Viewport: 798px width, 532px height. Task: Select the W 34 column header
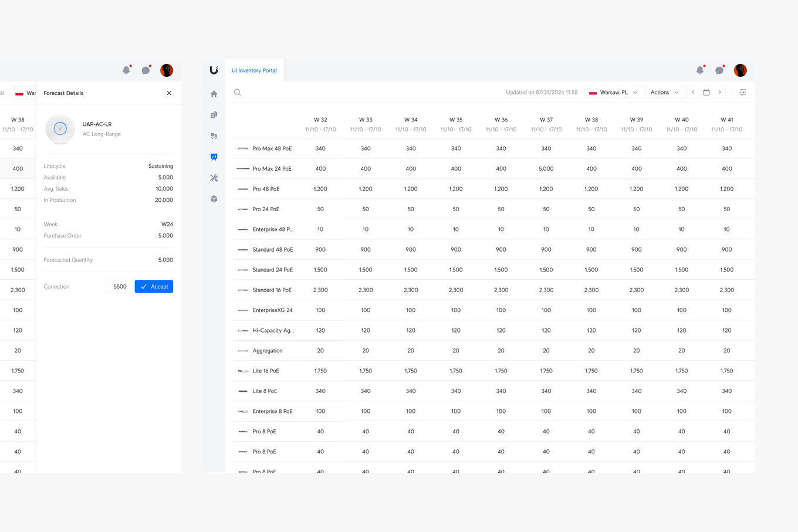pos(411,124)
